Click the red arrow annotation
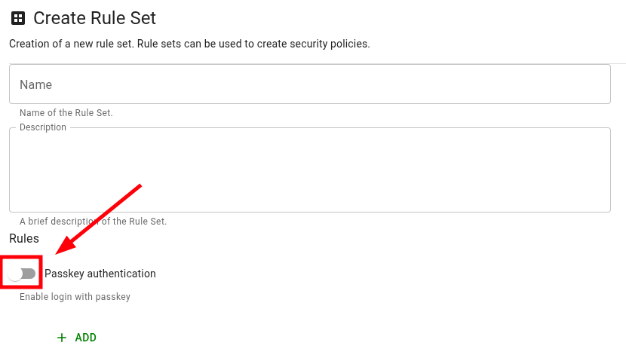 (x=98, y=217)
